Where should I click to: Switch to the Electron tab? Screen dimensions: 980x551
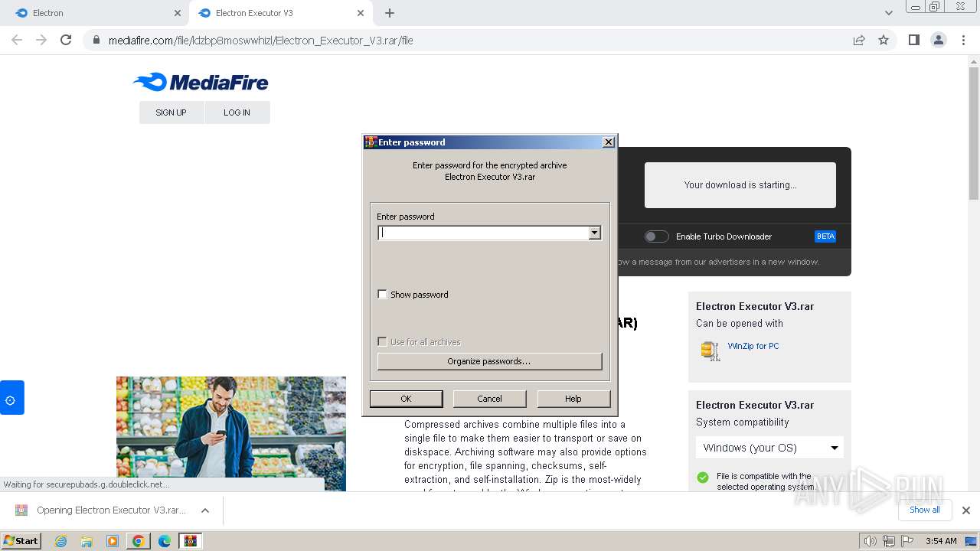tap(96, 13)
